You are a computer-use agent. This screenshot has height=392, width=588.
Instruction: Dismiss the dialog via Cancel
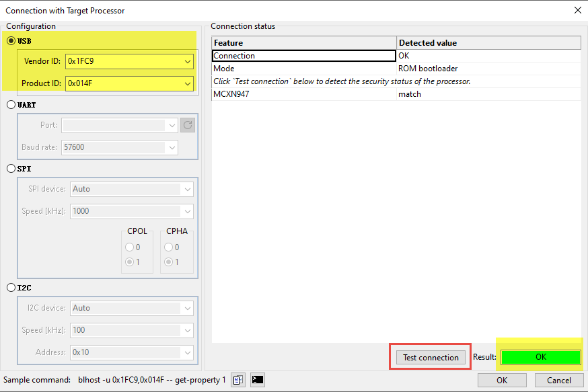coord(558,380)
